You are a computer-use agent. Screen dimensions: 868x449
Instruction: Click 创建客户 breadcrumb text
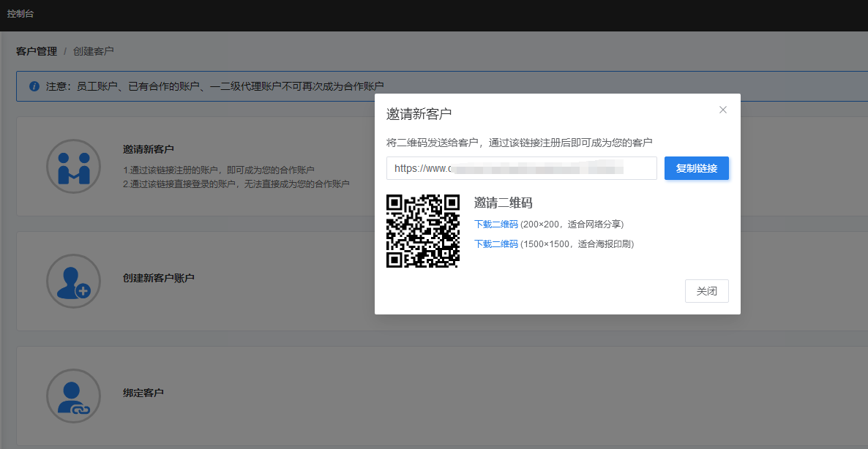click(94, 51)
